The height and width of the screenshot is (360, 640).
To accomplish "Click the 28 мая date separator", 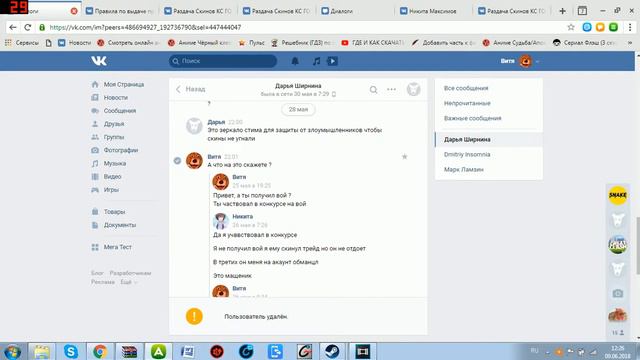I will [298, 109].
